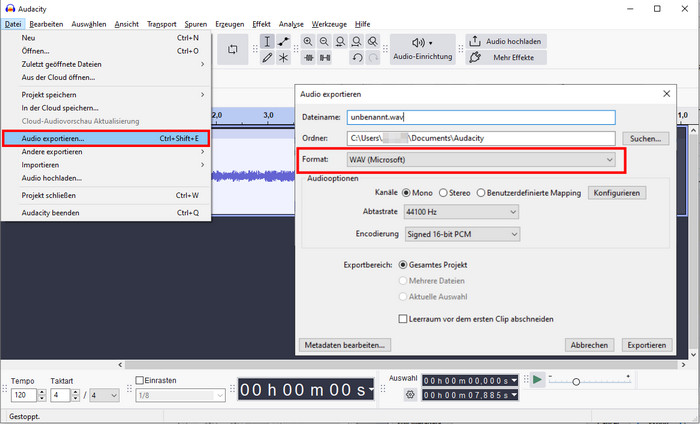
Task: Open selection start time format arrow
Action: (514, 380)
